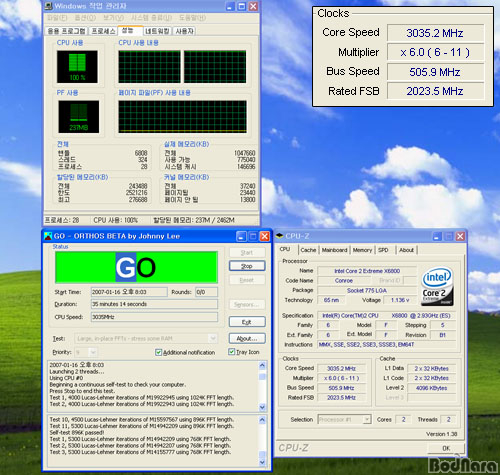Open the Test type dropdown in ORTHOS
This screenshot has height=475, width=500.
(x=213, y=339)
